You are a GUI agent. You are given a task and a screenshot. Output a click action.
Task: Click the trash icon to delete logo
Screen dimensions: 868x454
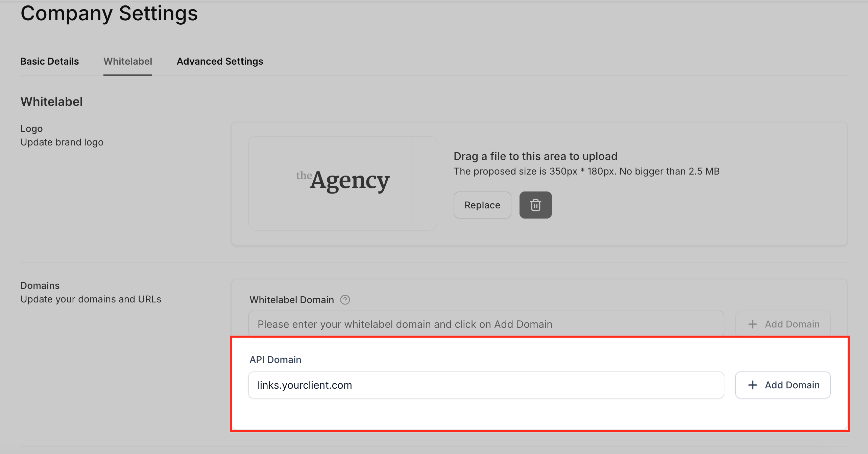535,205
